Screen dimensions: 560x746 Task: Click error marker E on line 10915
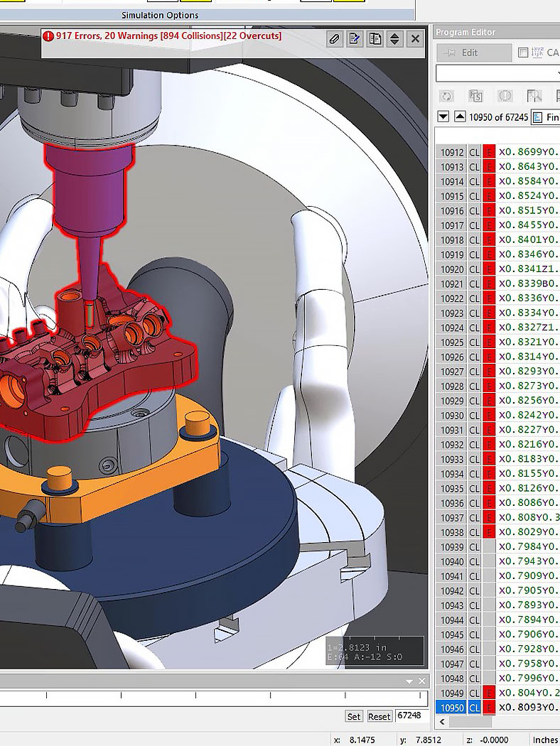pyautogui.click(x=489, y=196)
